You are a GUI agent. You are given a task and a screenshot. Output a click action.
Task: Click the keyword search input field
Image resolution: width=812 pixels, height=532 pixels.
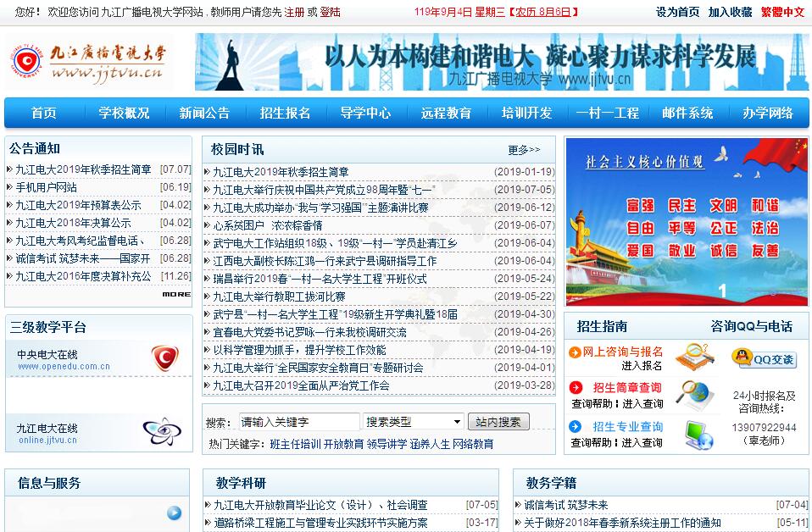[x=298, y=422]
